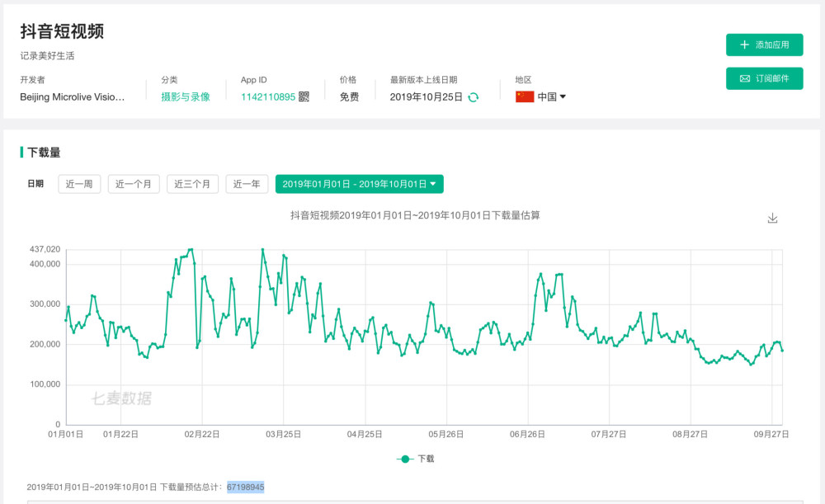Click the 添加应用 button
825x504 pixels.
point(765,45)
